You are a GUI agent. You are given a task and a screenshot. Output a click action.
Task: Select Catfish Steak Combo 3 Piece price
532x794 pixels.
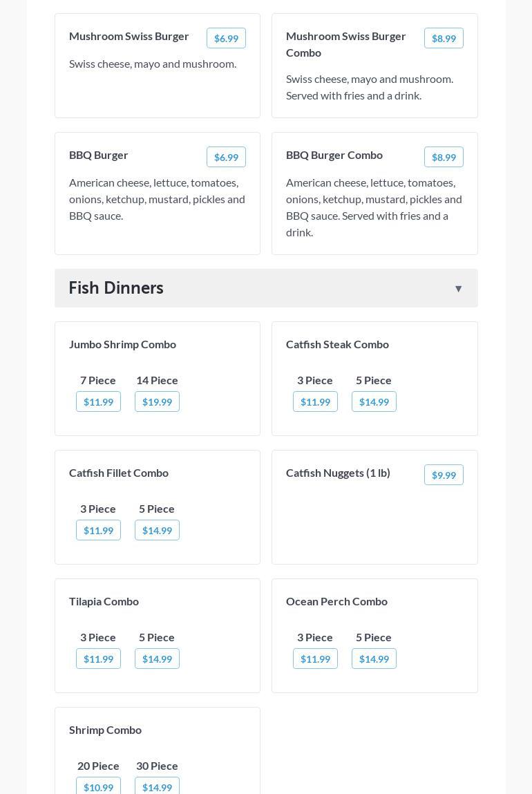[x=315, y=402]
